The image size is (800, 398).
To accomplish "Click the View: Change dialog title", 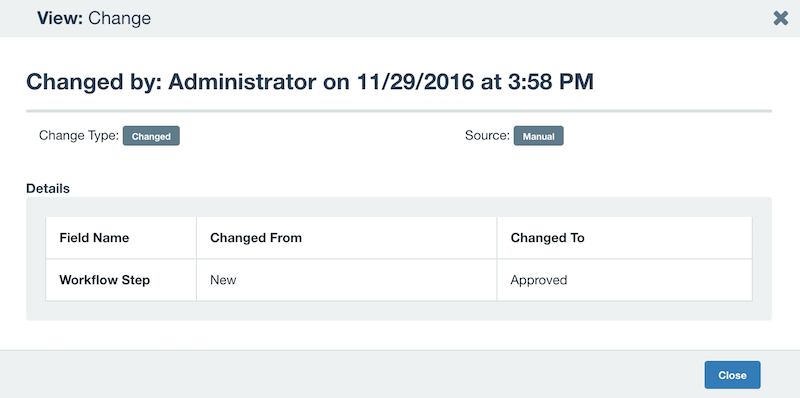I will click(94, 18).
